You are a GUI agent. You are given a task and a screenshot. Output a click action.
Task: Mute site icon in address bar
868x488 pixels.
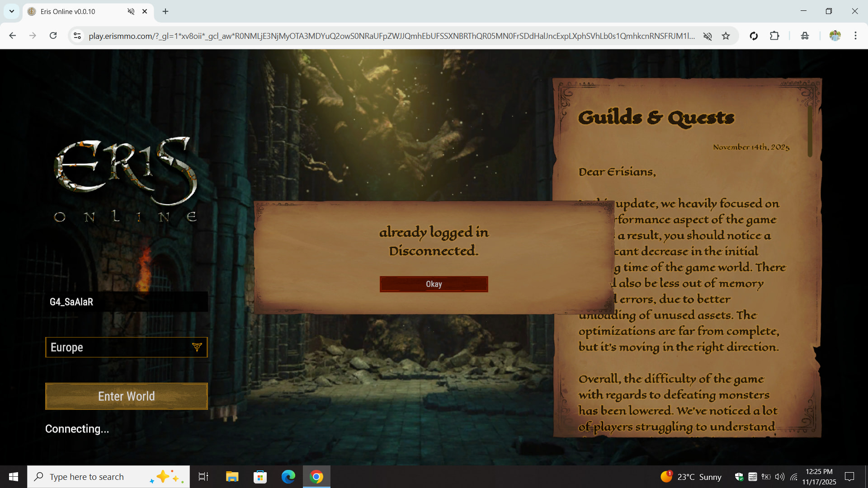[708, 36]
